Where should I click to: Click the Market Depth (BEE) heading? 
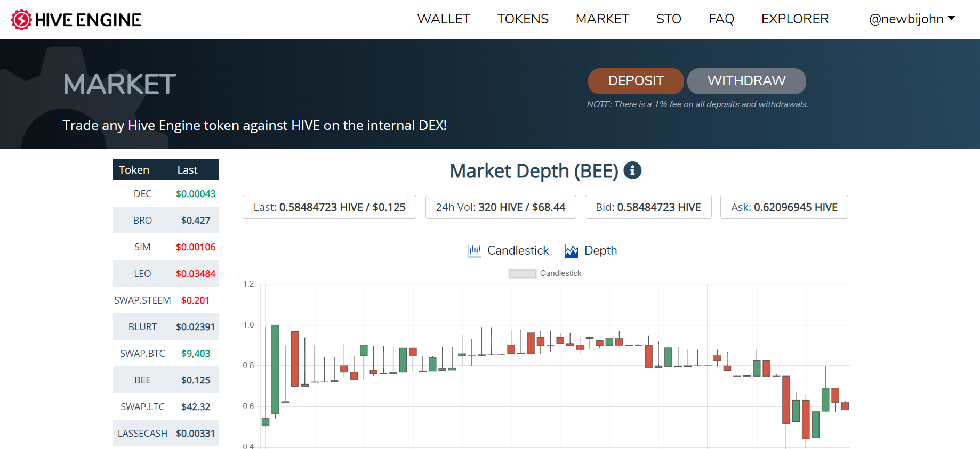pyautogui.click(x=534, y=171)
